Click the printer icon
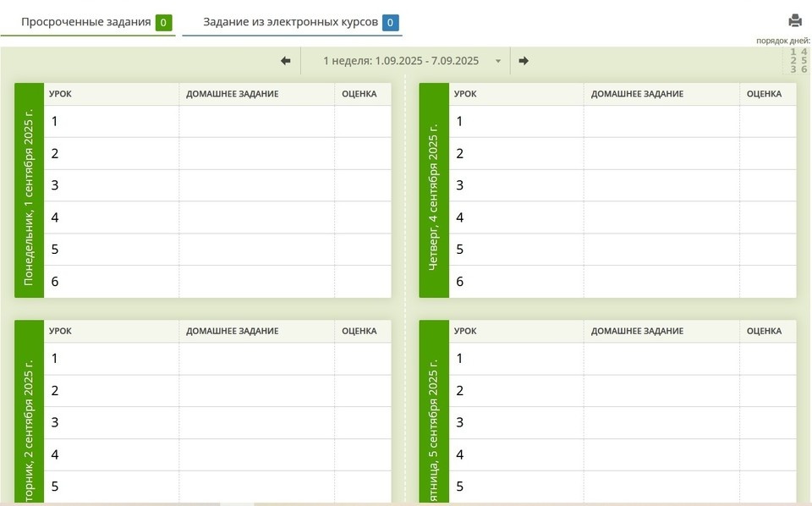Viewport: 812px width, 506px height. (x=795, y=21)
